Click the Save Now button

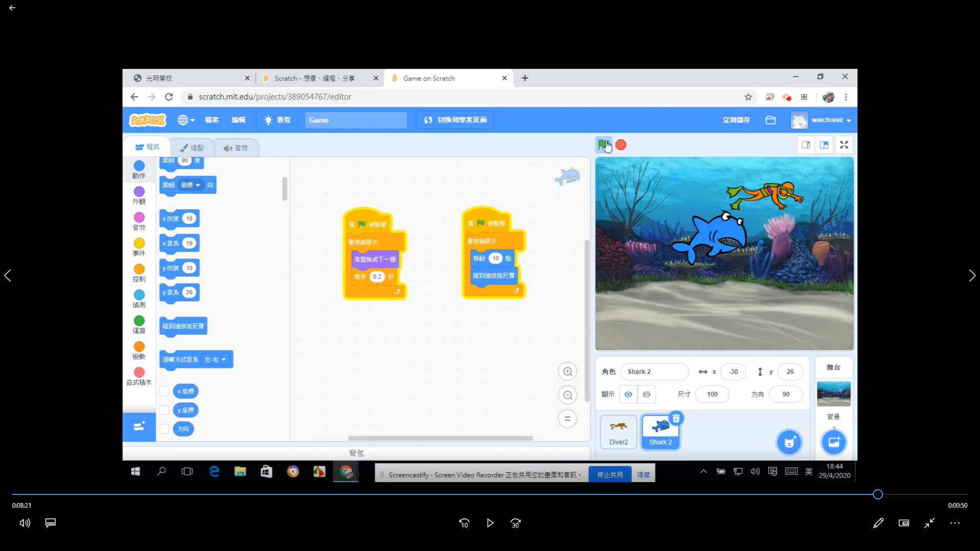tap(736, 120)
